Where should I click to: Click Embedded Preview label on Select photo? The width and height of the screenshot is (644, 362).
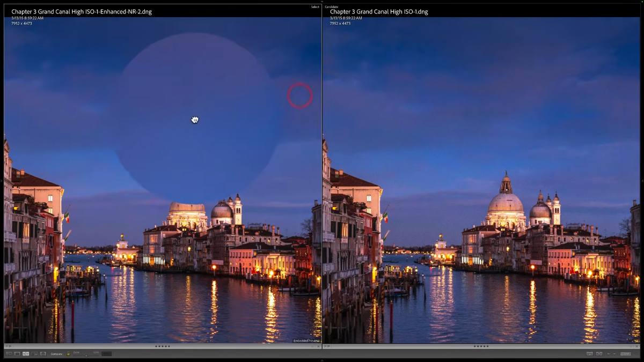tap(306, 341)
